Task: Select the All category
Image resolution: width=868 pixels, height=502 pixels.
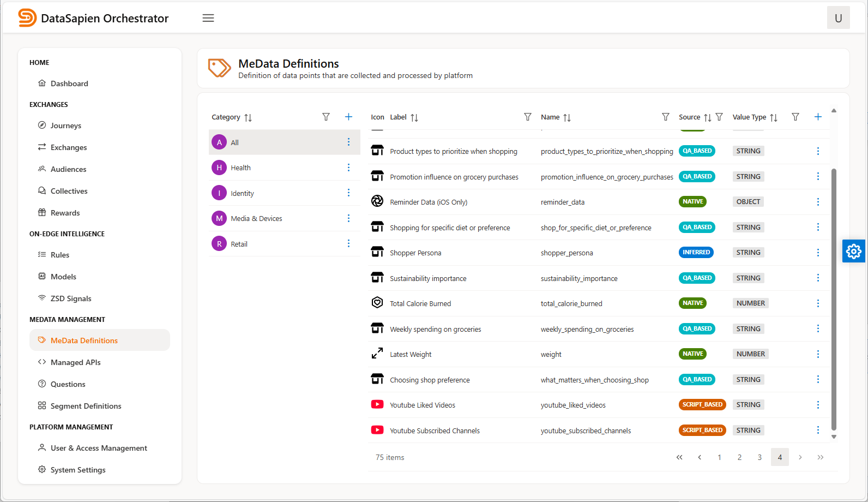Action: (x=284, y=142)
